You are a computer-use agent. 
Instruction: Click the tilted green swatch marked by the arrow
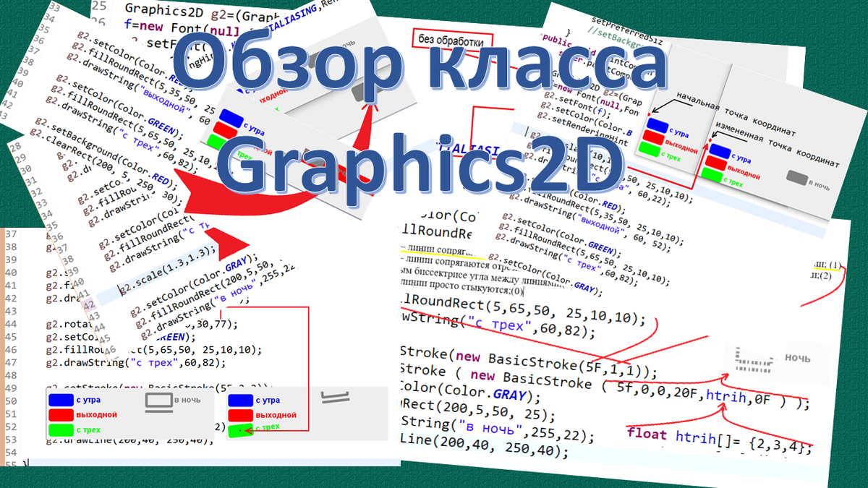240,431
